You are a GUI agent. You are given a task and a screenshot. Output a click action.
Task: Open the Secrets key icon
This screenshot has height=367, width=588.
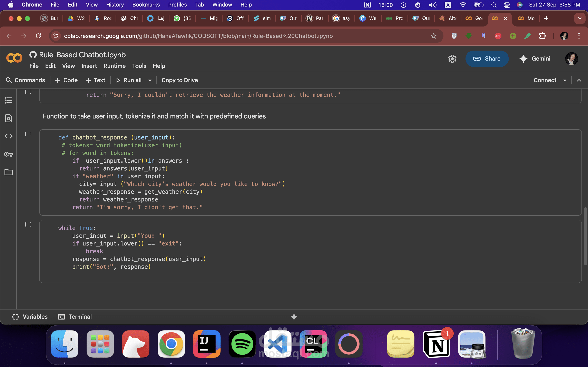coord(9,154)
